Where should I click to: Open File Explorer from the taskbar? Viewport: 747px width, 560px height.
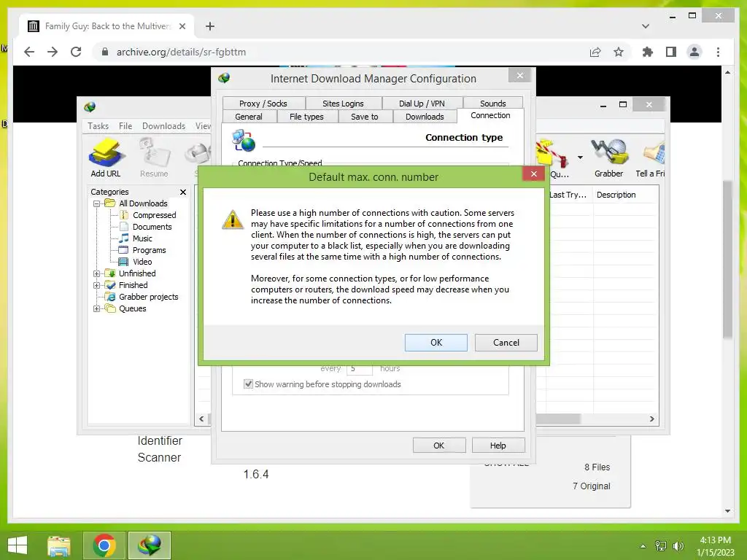click(60, 545)
